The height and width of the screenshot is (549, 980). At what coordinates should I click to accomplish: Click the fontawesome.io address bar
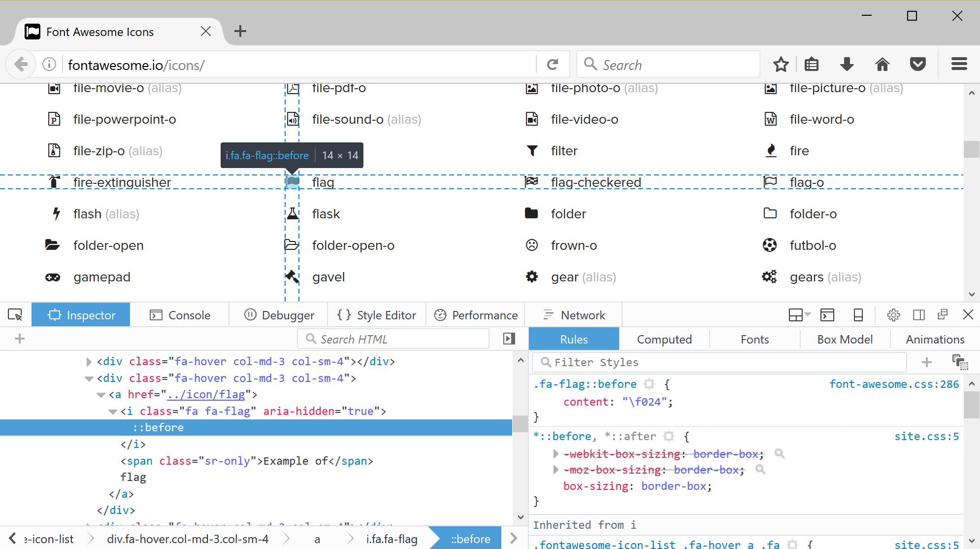point(300,65)
